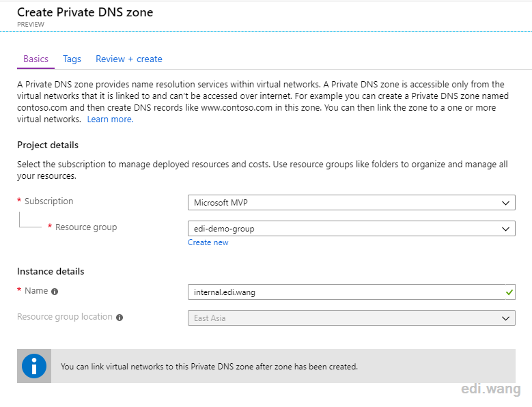The width and height of the screenshot is (532, 407).
Task: Click green validation checkmark in Name field
Action: point(509,292)
